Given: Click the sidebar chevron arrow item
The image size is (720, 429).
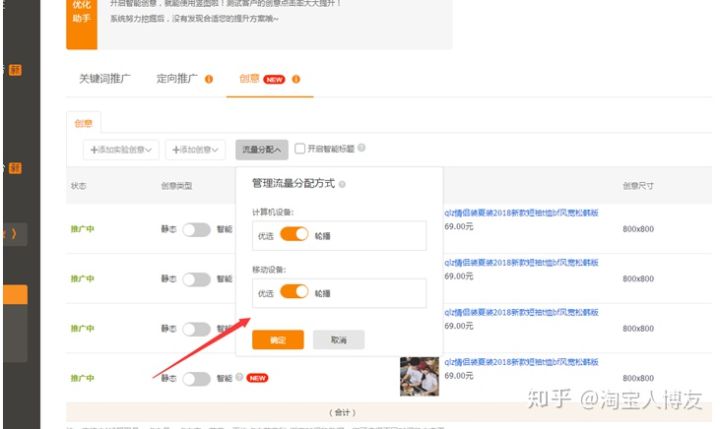Looking at the screenshot, I should tap(15, 234).
